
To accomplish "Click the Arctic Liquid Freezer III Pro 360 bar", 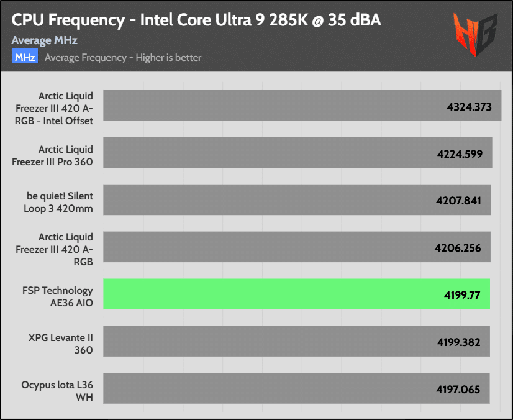I will coord(297,153).
